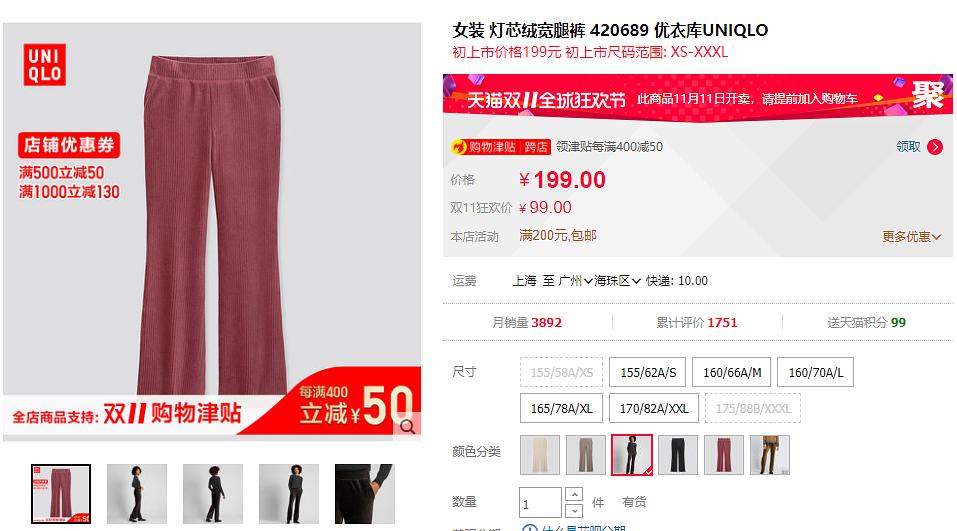The height and width of the screenshot is (531, 957).
Task: Click the red arrow icon beside 领取
Action: coord(934,147)
